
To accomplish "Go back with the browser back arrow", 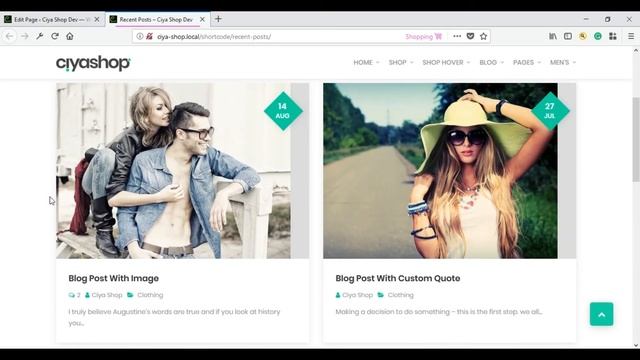I will pos(10,36).
